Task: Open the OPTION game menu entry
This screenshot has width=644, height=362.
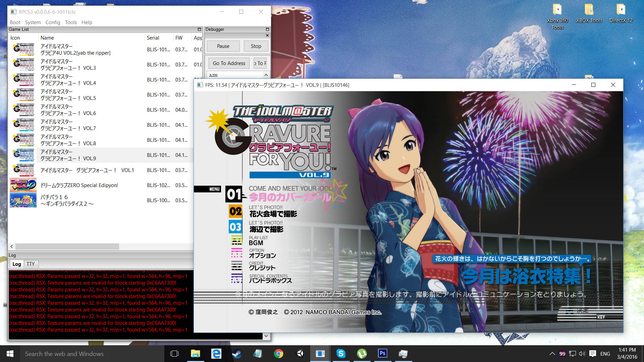Action: pyautogui.click(x=254, y=253)
